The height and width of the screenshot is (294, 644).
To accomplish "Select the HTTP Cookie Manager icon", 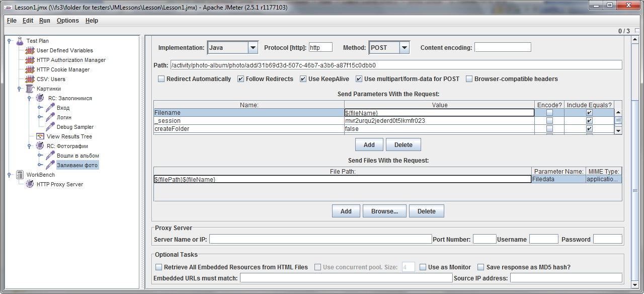I will coord(30,69).
